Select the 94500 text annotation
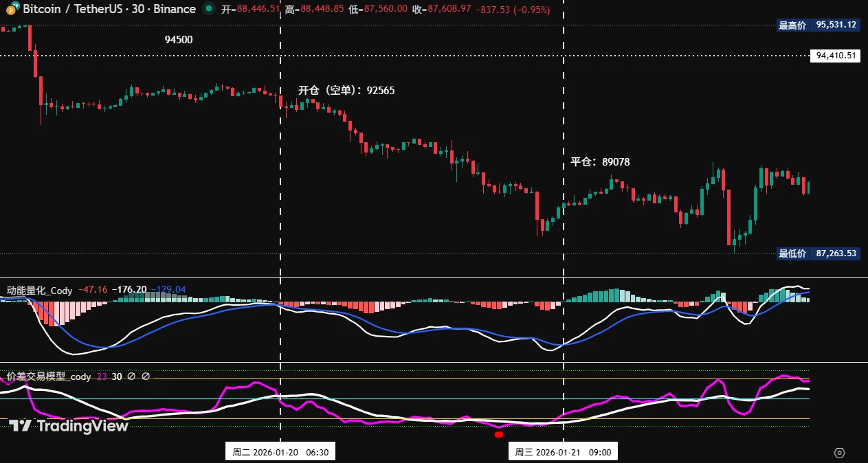Image resolution: width=868 pixels, height=463 pixels. click(179, 40)
